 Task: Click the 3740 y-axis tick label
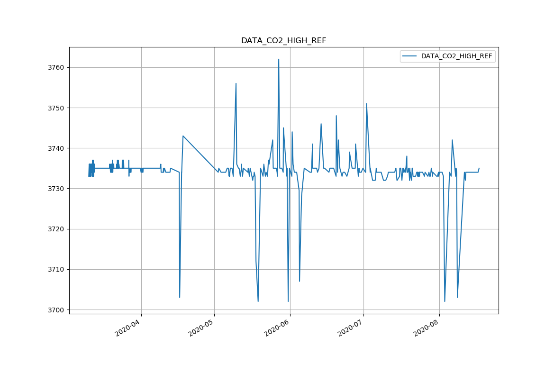click(56, 148)
